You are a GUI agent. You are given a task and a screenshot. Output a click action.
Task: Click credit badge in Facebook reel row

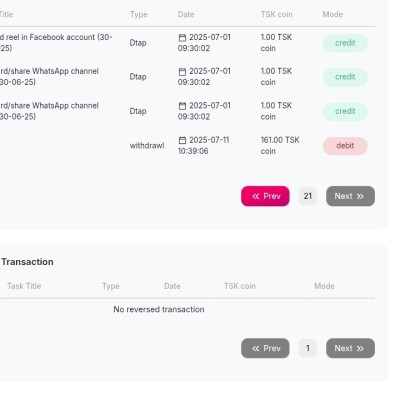tap(345, 43)
